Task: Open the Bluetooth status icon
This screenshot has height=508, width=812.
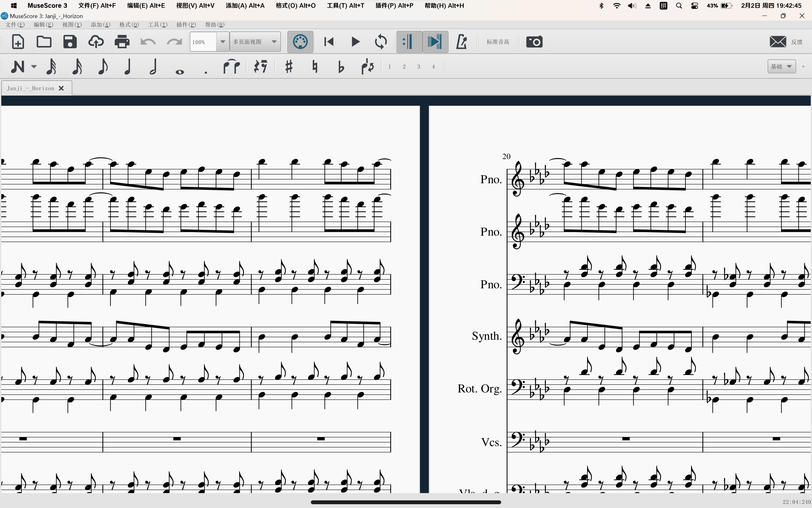Action: pos(601,6)
